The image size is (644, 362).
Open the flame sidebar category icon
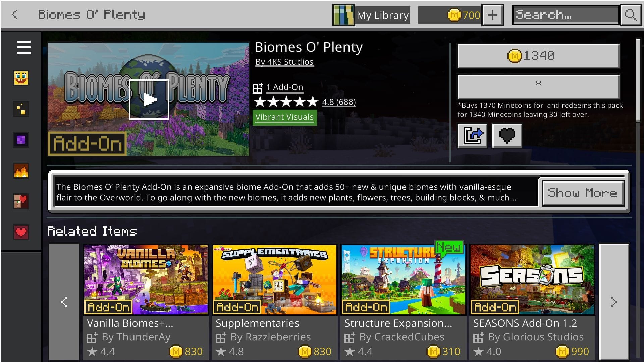coord(21,171)
